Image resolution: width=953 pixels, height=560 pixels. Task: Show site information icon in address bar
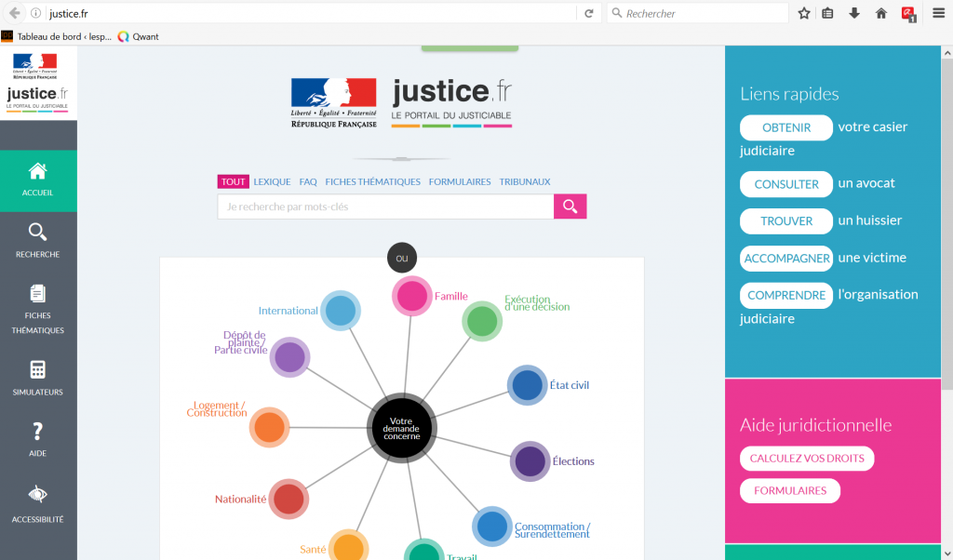[36, 13]
